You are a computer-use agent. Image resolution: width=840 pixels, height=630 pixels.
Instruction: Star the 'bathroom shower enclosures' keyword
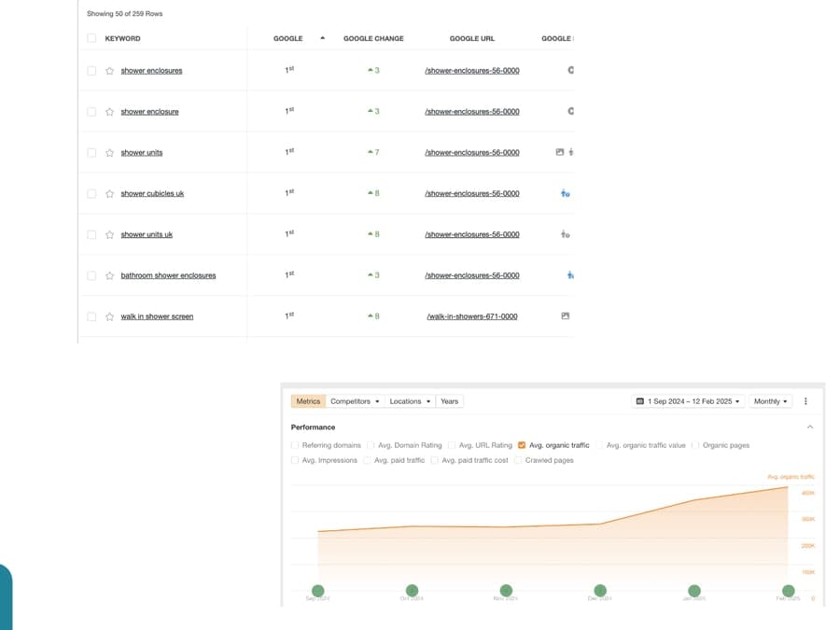110,276
